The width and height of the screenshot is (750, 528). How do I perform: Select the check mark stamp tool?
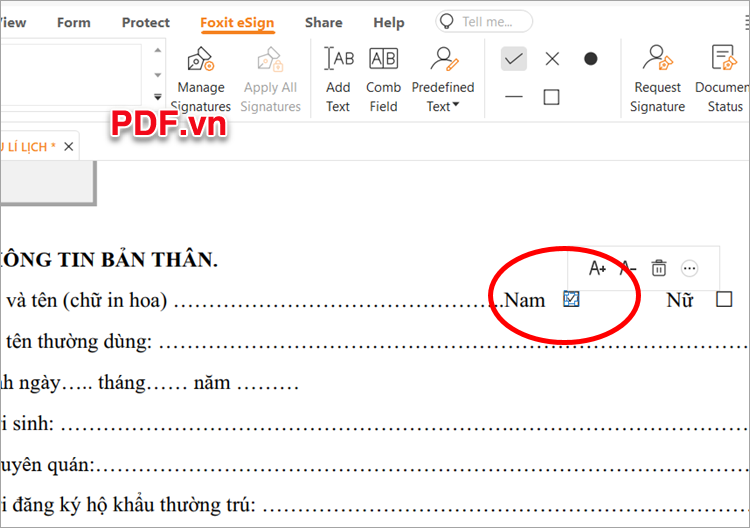(514, 59)
